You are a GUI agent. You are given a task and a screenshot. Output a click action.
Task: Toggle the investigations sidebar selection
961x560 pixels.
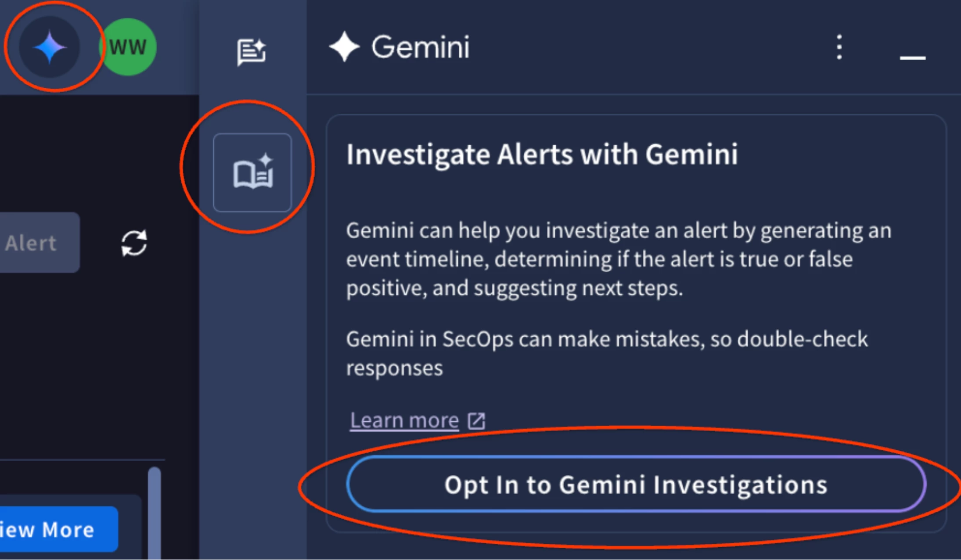(253, 172)
